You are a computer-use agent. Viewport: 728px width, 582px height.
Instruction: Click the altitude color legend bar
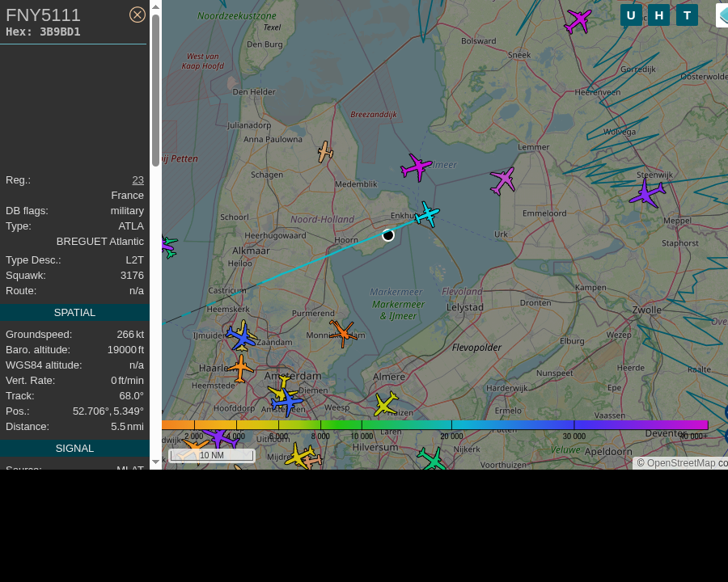click(434, 424)
